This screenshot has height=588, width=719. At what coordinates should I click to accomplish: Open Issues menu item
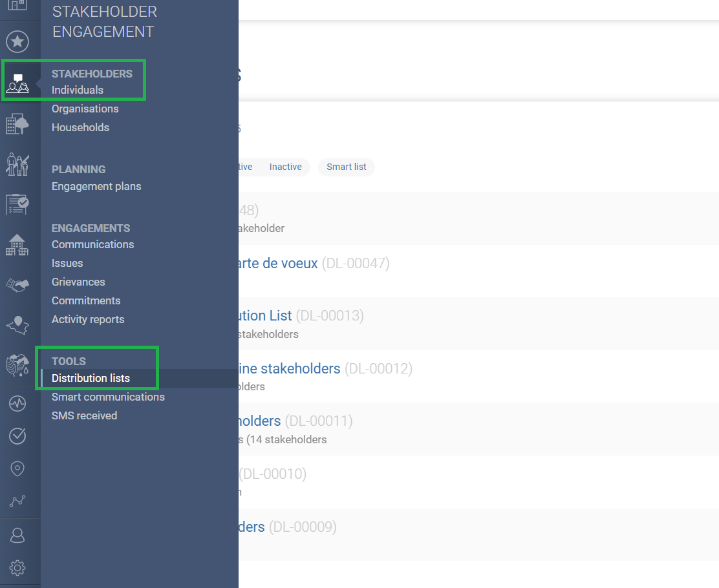[67, 263]
